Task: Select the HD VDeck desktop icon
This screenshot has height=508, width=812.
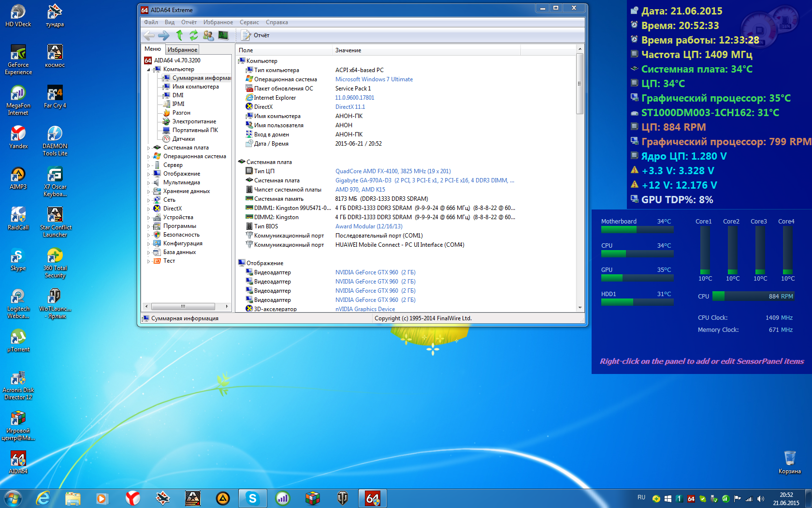Action: 18,16
